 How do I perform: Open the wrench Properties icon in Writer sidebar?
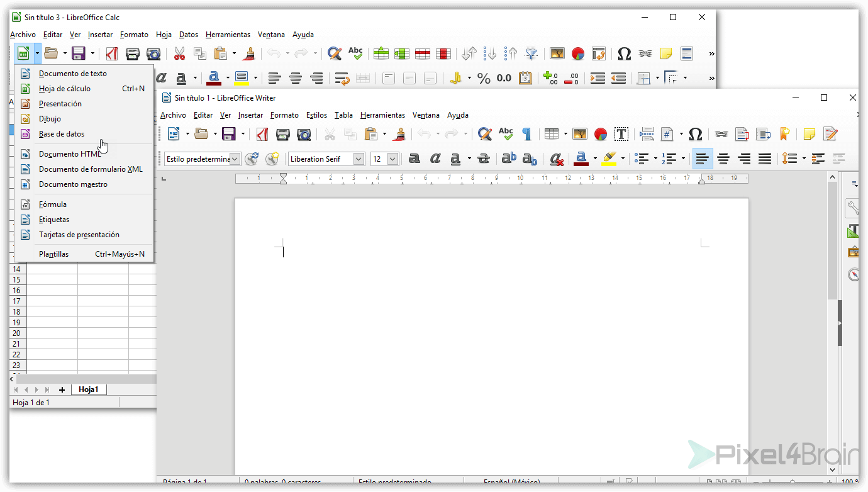[854, 208]
